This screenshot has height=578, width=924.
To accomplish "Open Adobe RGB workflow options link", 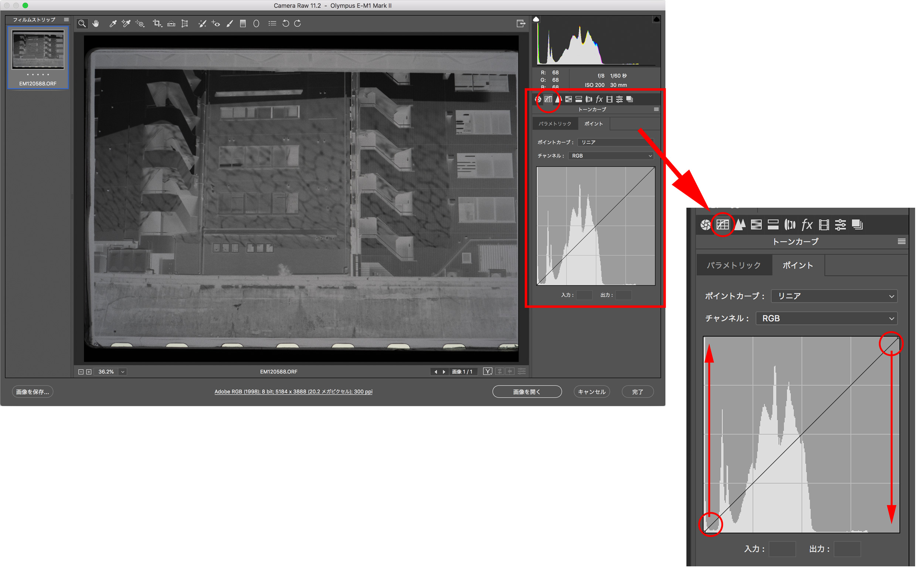I will [293, 392].
